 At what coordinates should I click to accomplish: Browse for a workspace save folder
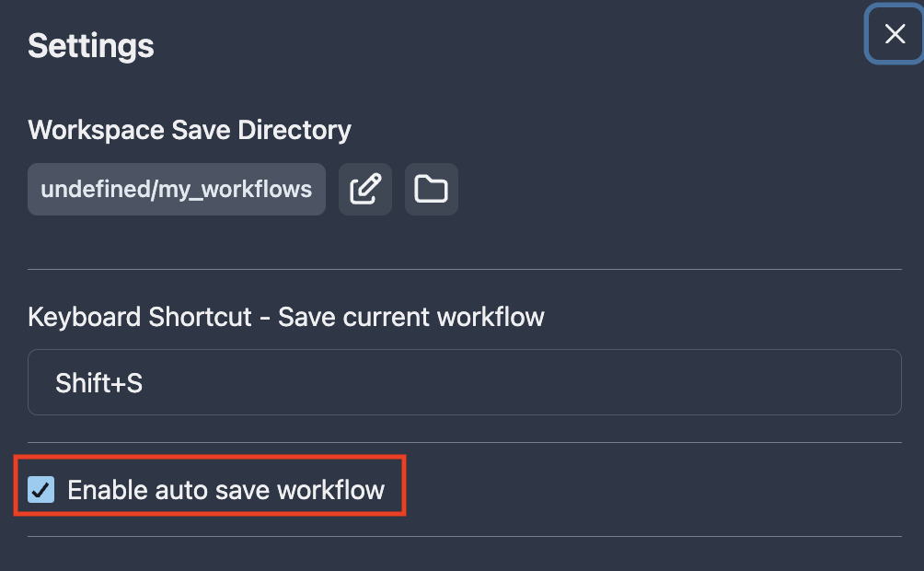click(431, 190)
